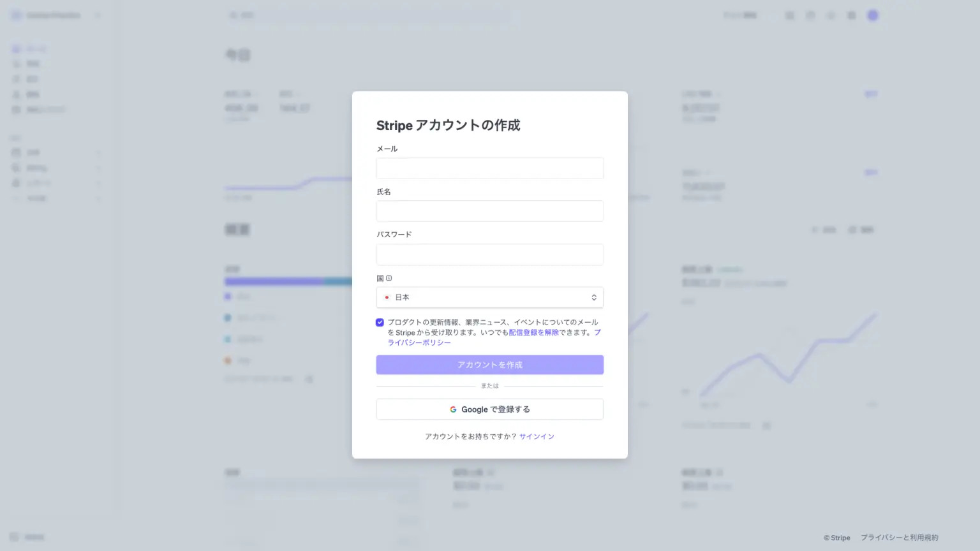
Task: Click the blurred search bar at the top
Action: tap(370, 15)
